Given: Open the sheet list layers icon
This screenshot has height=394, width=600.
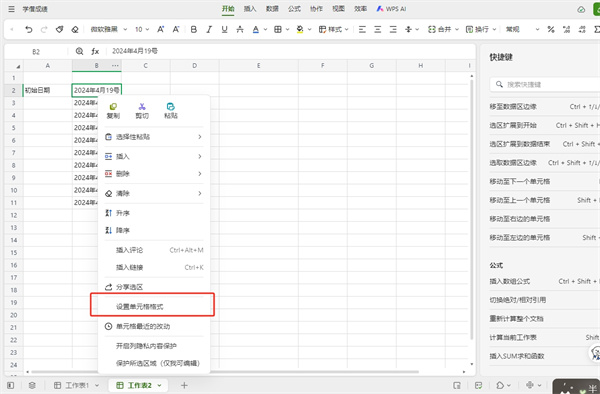Looking at the screenshot, I should (32, 385).
